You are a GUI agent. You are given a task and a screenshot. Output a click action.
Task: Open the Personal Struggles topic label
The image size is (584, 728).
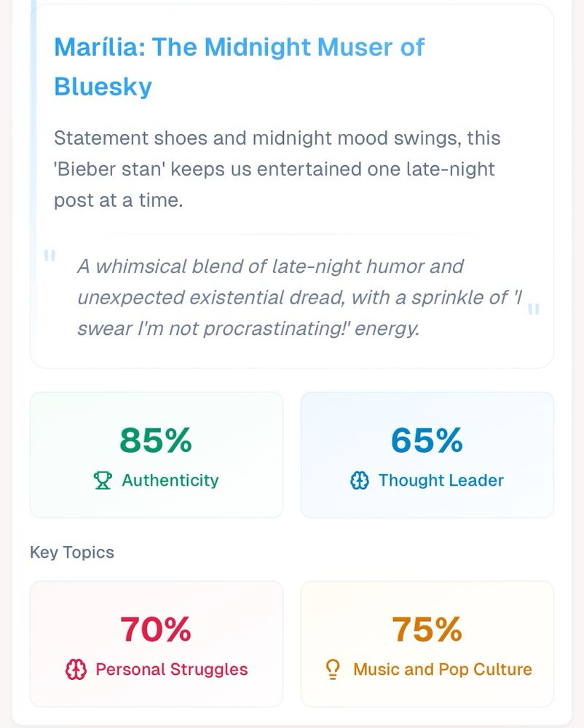[x=171, y=670]
